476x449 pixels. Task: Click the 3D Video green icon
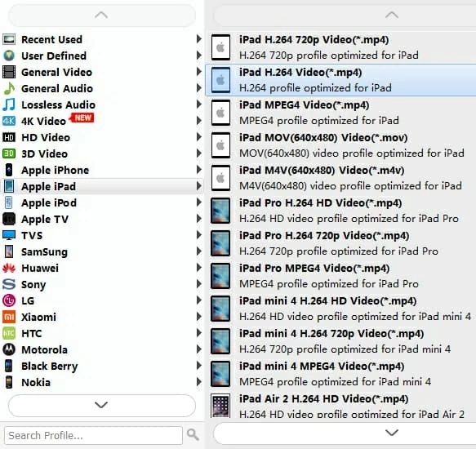coord(9,154)
